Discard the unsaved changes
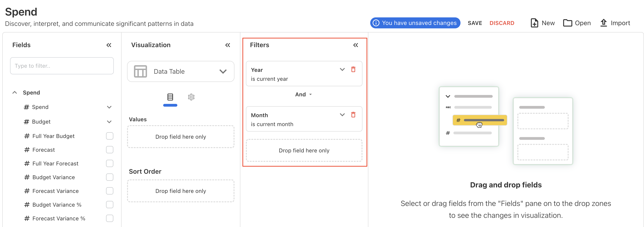This screenshot has height=227, width=644. coord(501,23)
